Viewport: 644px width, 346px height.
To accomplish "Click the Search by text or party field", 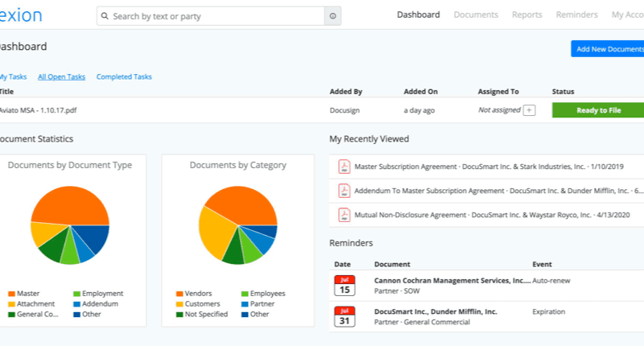I will click(213, 16).
